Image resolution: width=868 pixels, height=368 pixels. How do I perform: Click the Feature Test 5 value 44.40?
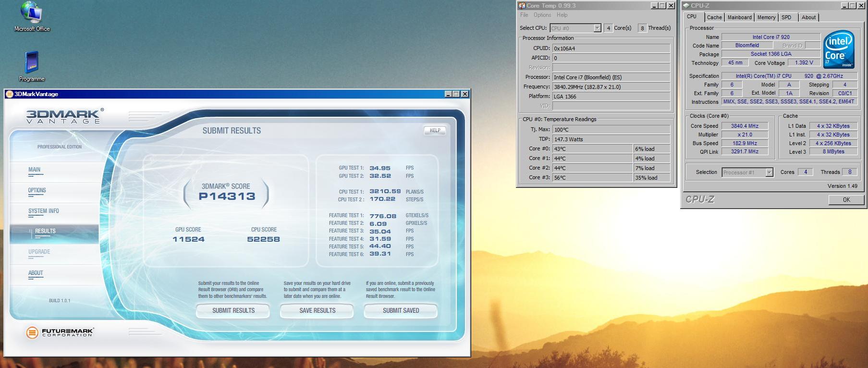point(380,246)
